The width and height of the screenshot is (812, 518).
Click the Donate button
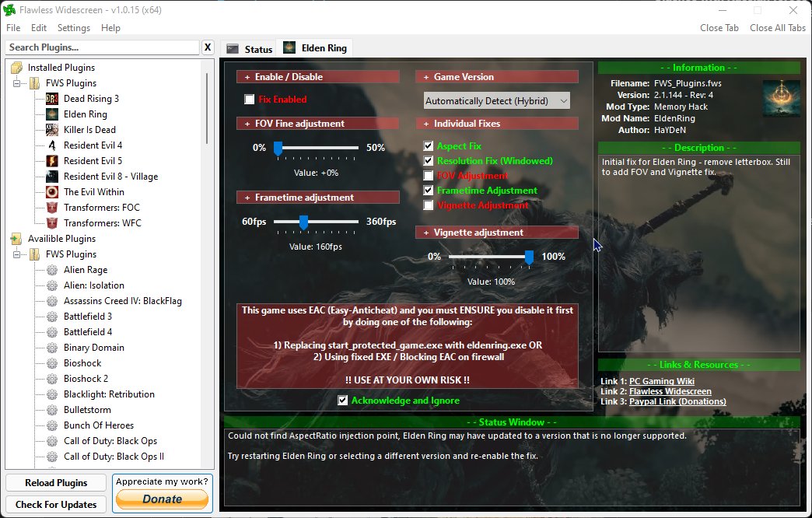[x=162, y=499]
